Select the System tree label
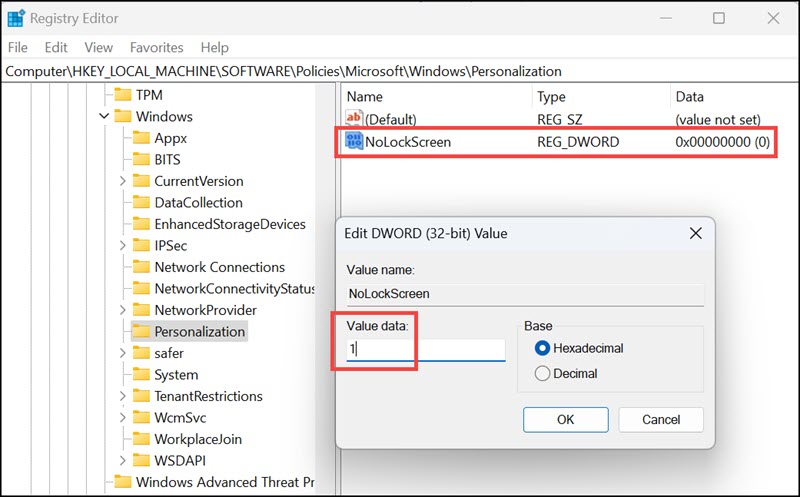The width and height of the screenshot is (800, 497). coord(176,375)
